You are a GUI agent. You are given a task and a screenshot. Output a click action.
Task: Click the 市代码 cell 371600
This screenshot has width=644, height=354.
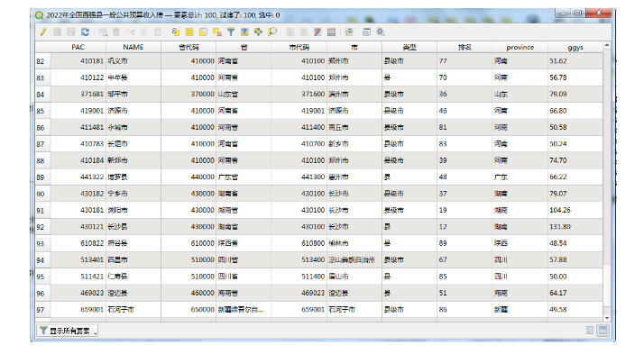click(x=299, y=94)
